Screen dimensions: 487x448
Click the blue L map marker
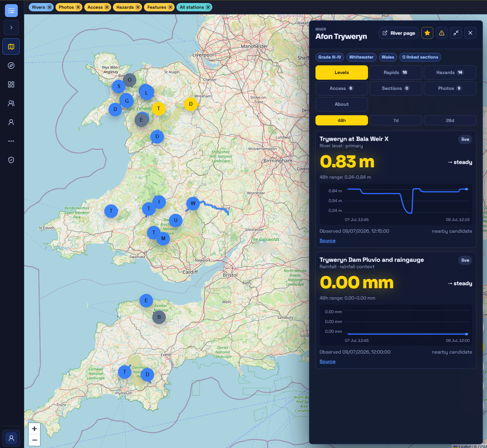click(x=147, y=93)
